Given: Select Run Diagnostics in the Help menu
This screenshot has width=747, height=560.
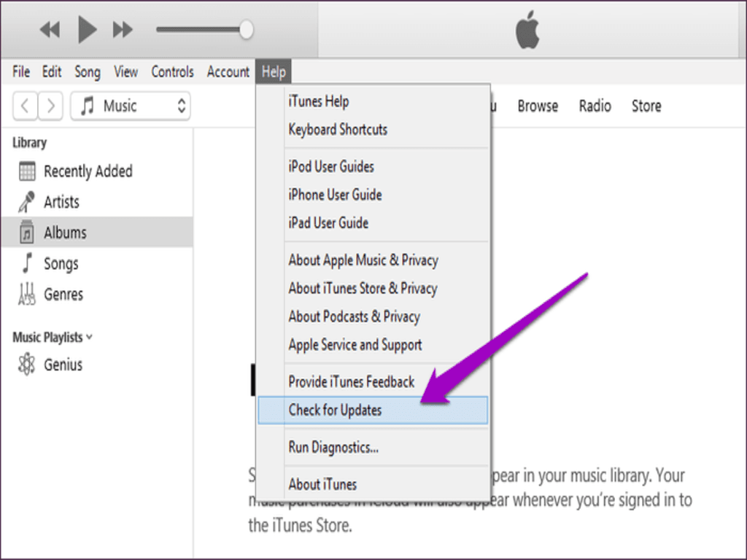Looking at the screenshot, I should [x=332, y=447].
